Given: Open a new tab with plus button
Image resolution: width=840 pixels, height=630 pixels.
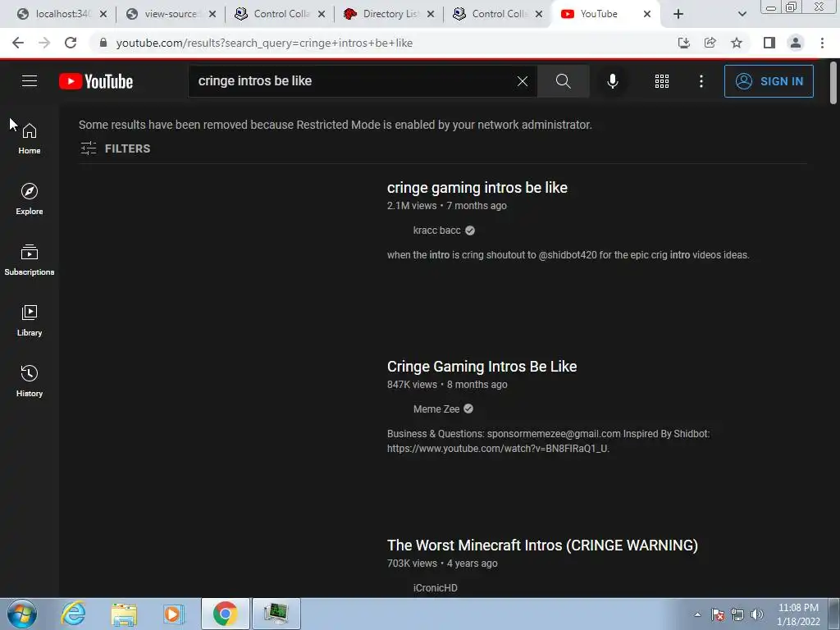Looking at the screenshot, I should pyautogui.click(x=678, y=14).
